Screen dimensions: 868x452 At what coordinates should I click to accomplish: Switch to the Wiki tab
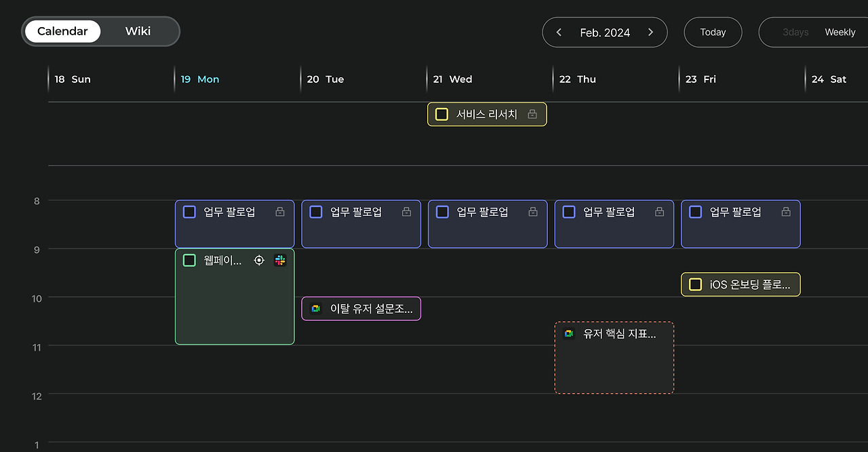(x=138, y=31)
